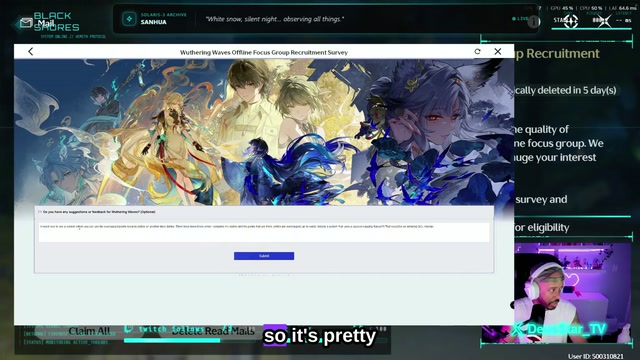
Task: Click the SANHUA archive name
Action: tap(153, 22)
